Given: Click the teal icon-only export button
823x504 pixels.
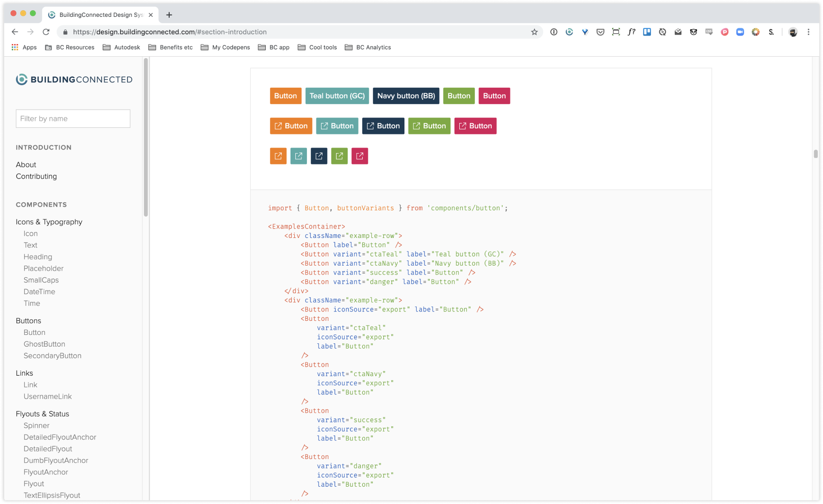Looking at the screenshot, I should coord(299,156).
